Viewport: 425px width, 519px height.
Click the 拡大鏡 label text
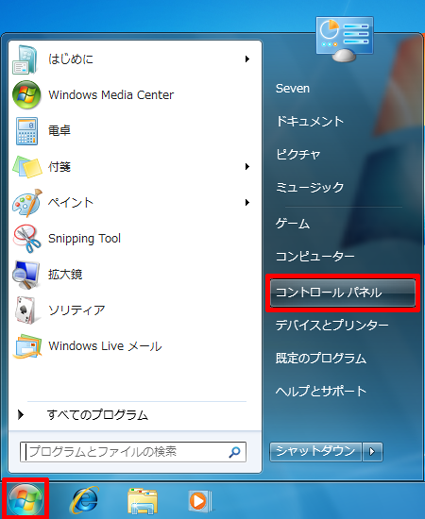click(x=65, y=274)
